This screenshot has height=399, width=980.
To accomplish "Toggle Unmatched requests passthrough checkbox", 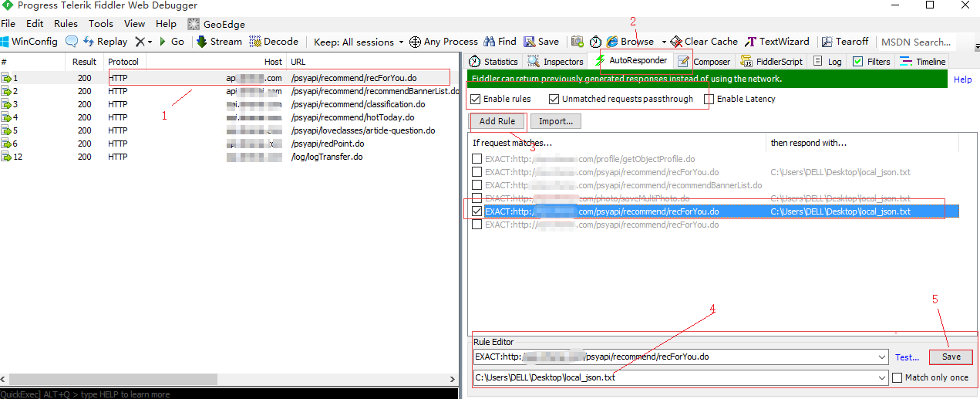I will (x=554, y=99).
